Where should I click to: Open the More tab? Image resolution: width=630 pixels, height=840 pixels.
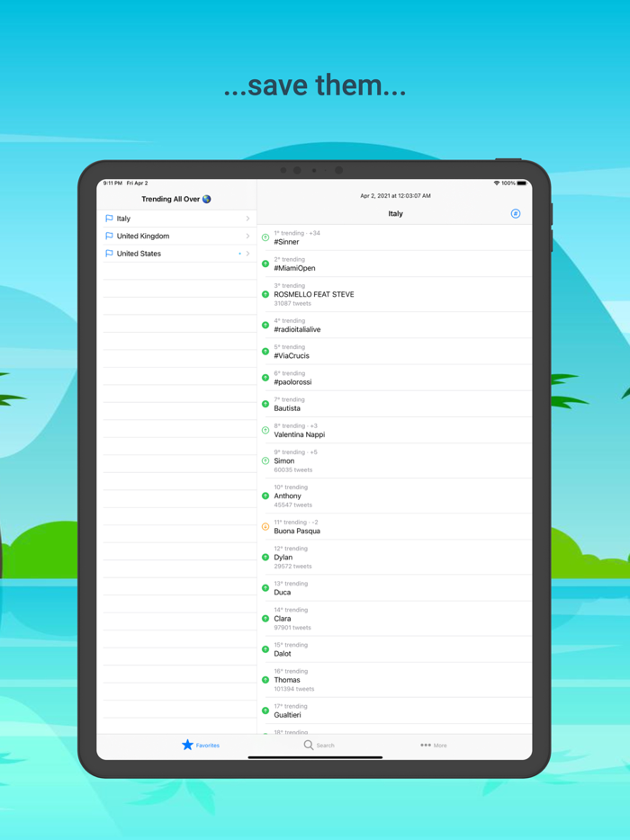point(433,746)
